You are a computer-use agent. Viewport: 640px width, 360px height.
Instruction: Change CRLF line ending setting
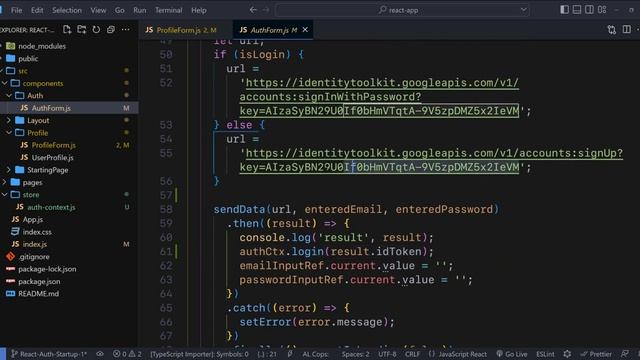pyautogui.click(x=412, y=354)
